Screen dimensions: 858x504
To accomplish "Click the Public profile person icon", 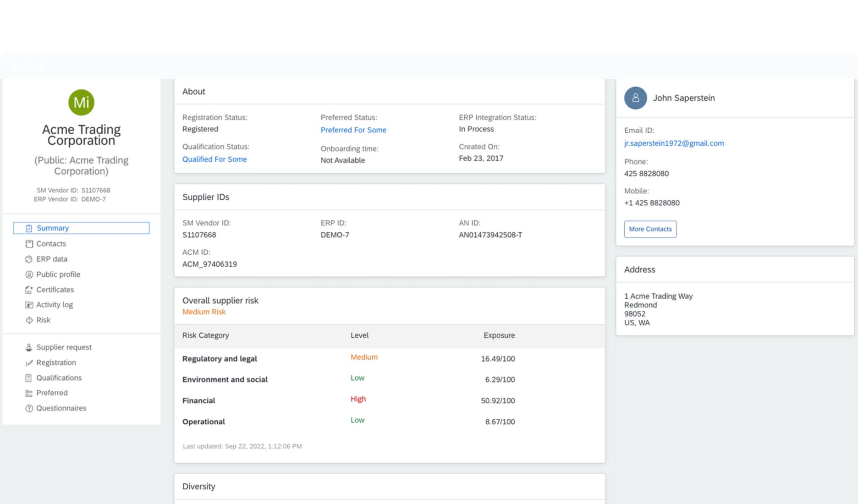I will (29, 274).
